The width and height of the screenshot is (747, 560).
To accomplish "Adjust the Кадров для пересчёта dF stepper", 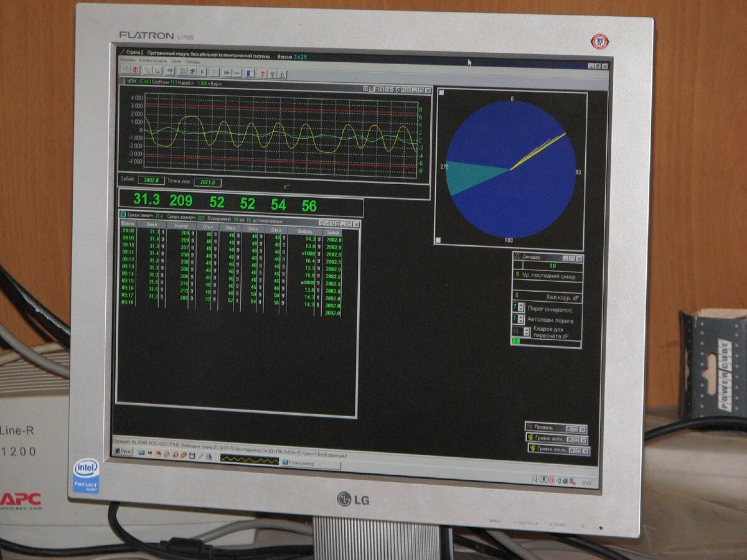I will click(527, 332).
